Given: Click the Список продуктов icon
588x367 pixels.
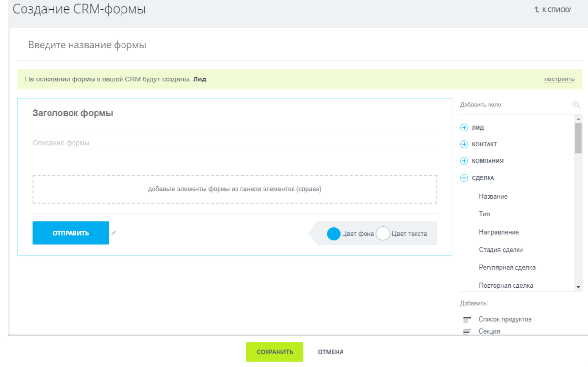Looking at the screenshot, I should pyautogui.click(x=467, y=319).
